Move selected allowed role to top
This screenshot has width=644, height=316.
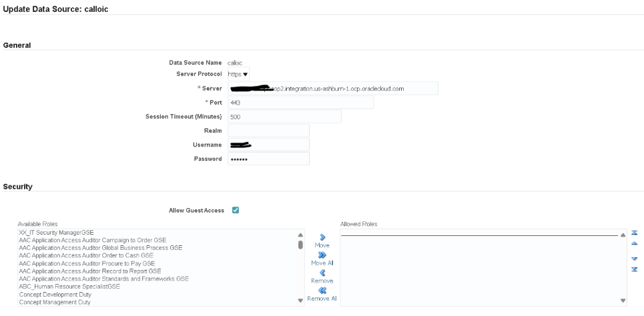click(x=635, y=233)
